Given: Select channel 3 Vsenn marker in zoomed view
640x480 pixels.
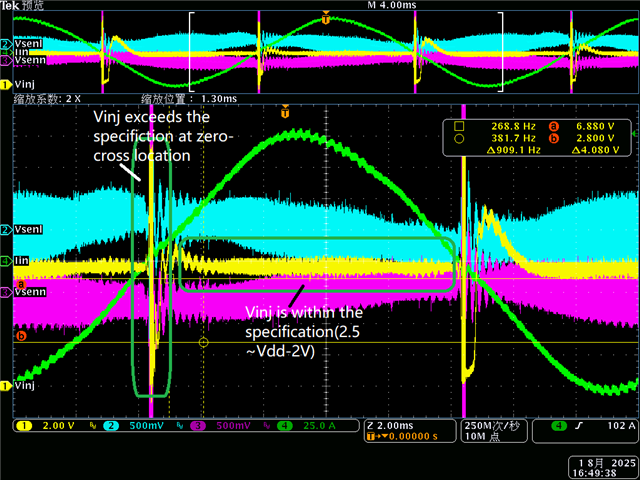Looking at the screenshot, I should coord(6,292).
